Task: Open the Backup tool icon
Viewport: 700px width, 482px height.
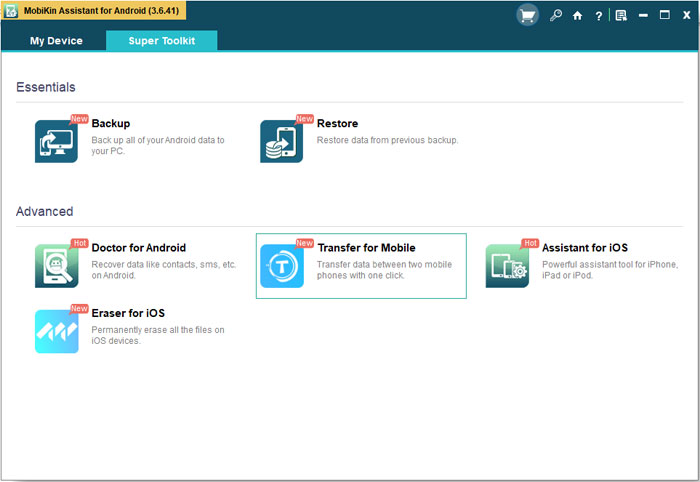Action: point(56,141)
